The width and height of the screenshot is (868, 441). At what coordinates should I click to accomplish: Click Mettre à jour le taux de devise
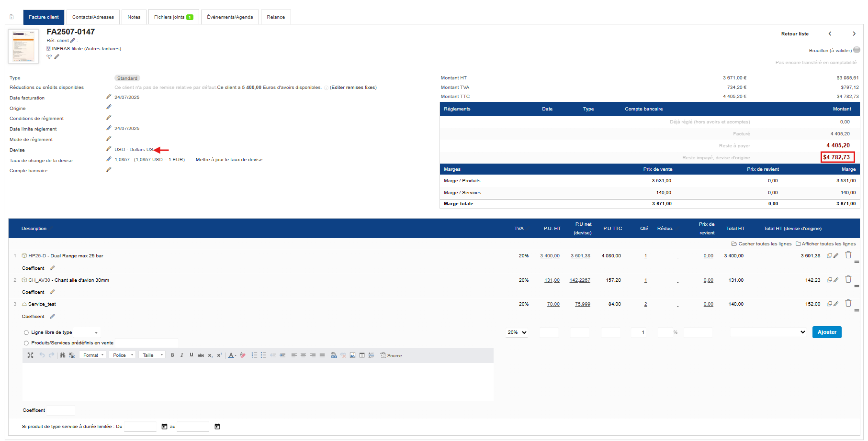(x=229, y=160)
